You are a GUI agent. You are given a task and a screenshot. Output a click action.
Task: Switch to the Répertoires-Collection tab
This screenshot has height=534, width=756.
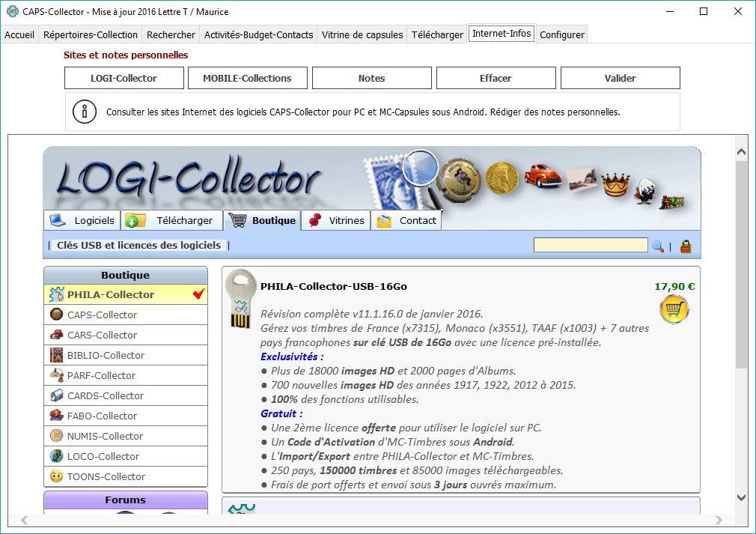coord(91,34)
